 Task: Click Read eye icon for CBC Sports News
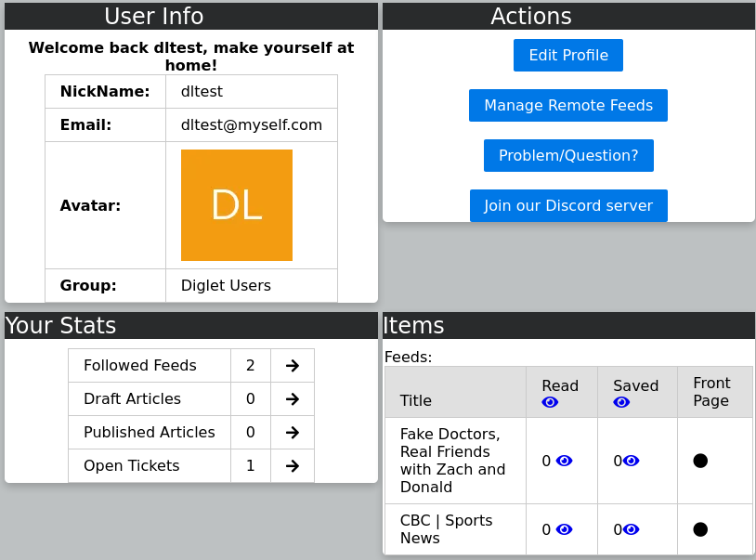[x=564, y=529]
